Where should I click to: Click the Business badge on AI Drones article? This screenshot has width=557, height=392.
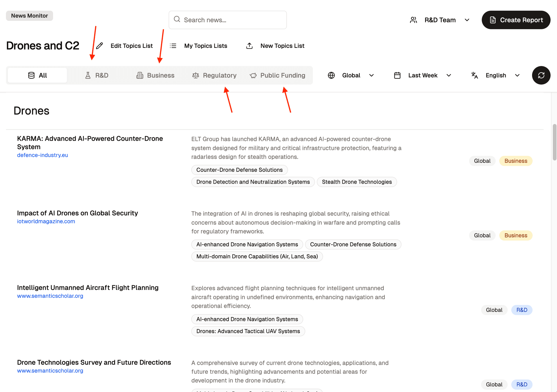point(516,236)
